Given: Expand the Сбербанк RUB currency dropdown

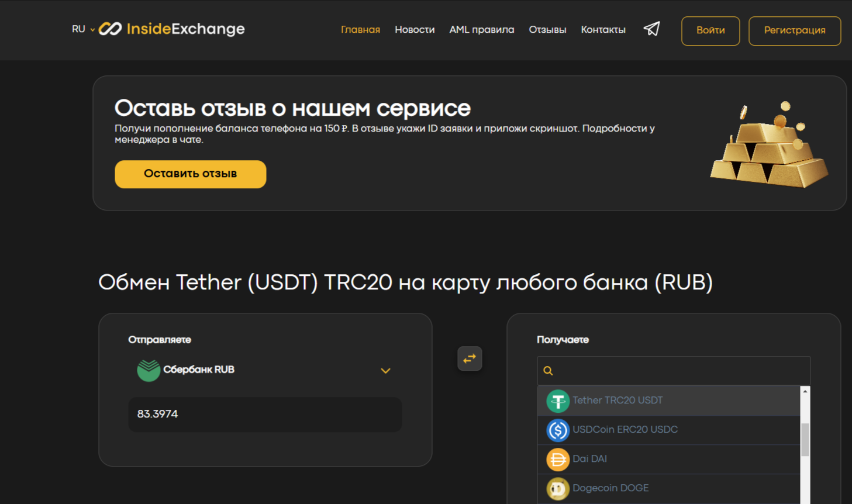Looking at the screenshot, I should click(x=265, y=370).
